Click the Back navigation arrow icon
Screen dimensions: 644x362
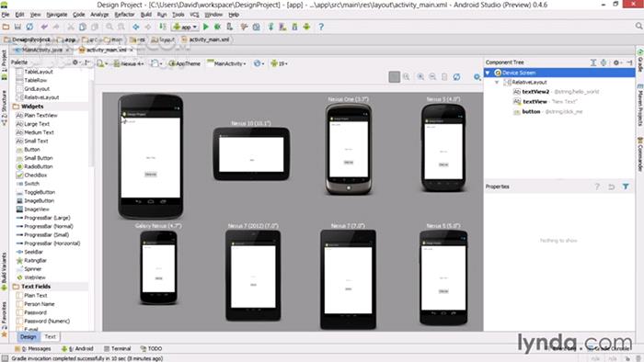(x=135, y=27)
